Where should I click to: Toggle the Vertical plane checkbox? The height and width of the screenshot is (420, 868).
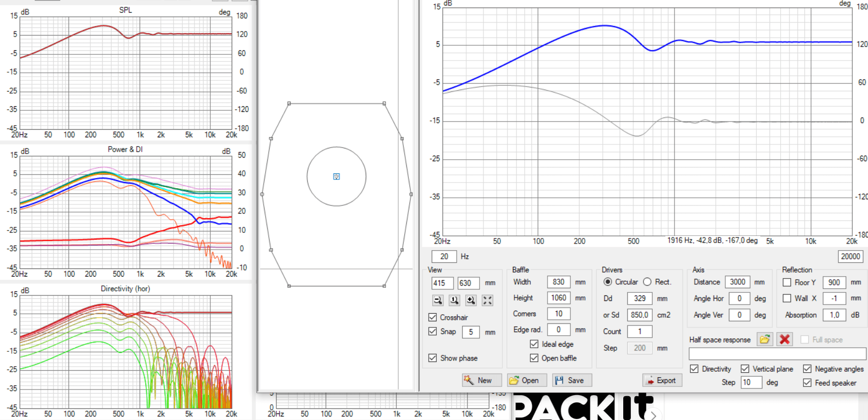(745, 369)
